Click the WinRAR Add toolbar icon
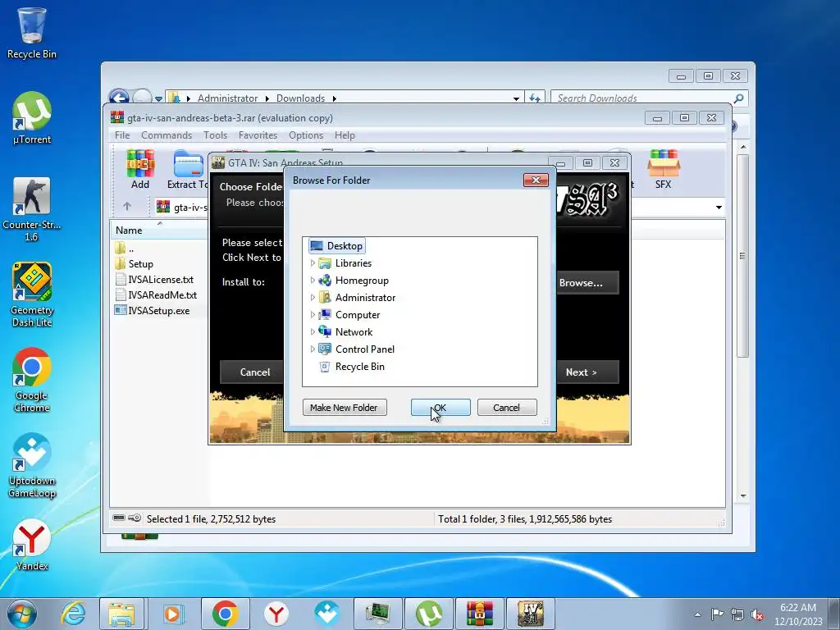The height and width of the screenshot is (630, 840). (x=140, y=169)
